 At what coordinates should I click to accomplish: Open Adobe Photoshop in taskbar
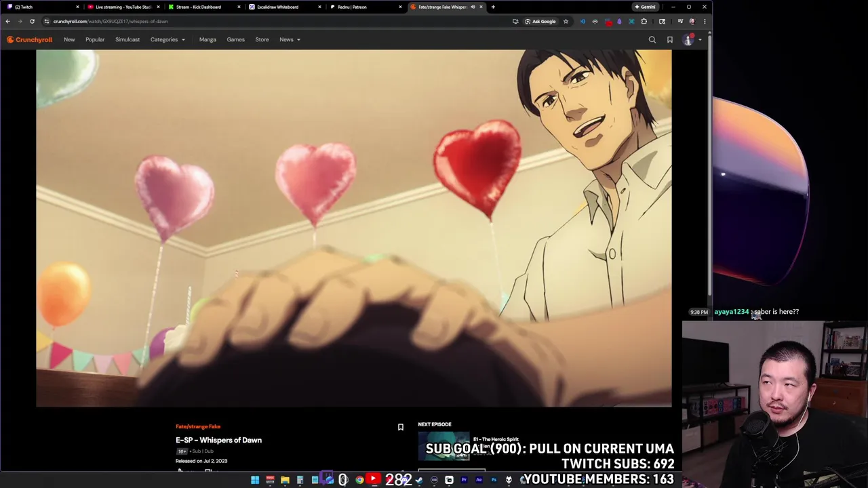coord(494,480)
